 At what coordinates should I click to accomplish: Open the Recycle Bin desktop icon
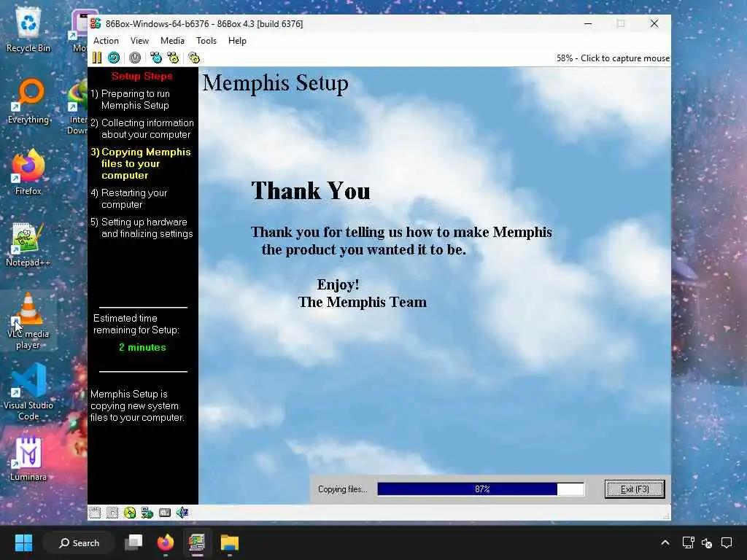28,31
